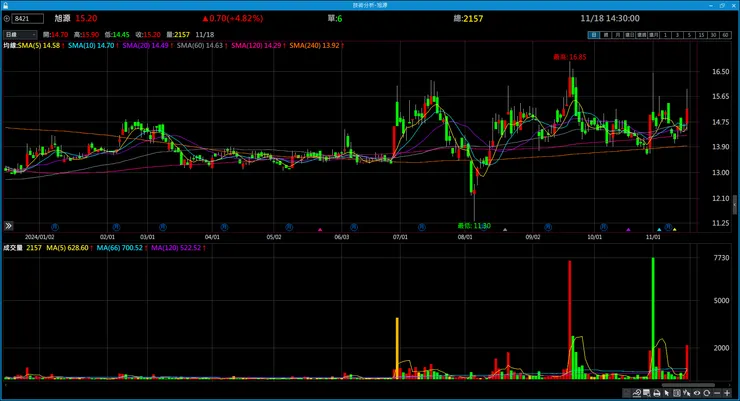740x401 pixels.
Task: Click the round icon left of stock code
Action: 7,19
